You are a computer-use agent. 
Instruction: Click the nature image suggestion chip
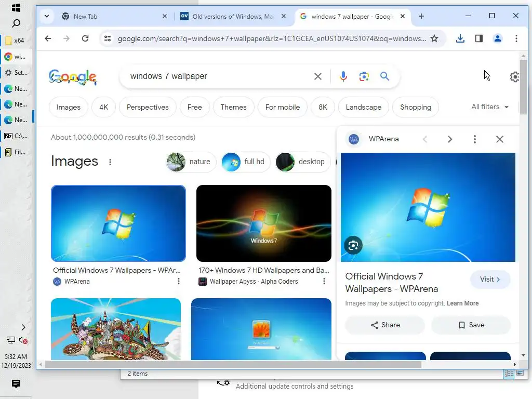click(x=191, y=162)
